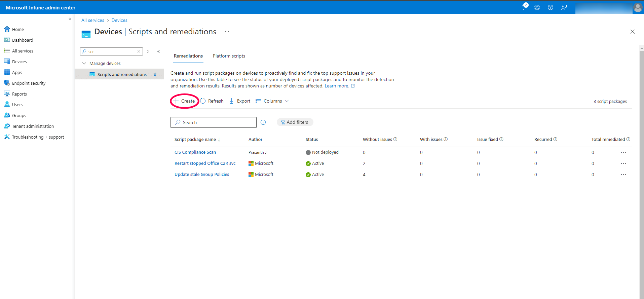The width and height of the screenshot is (644, 299).
Task: Open the account avatar menu
Action: [x=638, y=7]
